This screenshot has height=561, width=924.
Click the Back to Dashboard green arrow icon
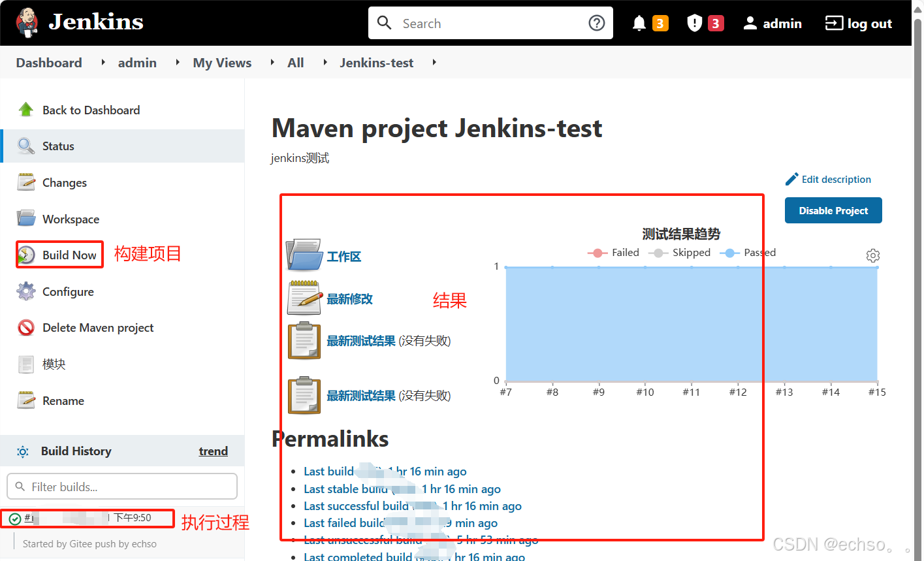pyautogui.click(x=26, y=110)
